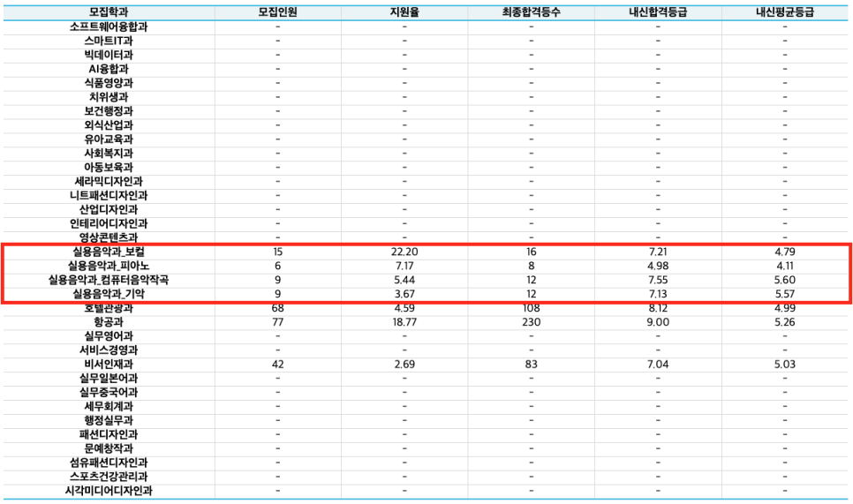Select the 4.98 pass grade value
Viewport: 853px width, 504px height.
658,266
